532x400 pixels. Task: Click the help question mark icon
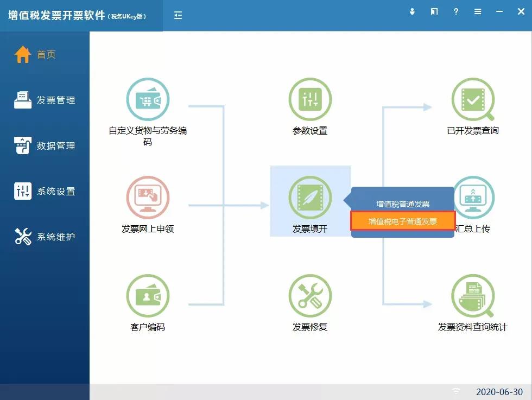455,11
